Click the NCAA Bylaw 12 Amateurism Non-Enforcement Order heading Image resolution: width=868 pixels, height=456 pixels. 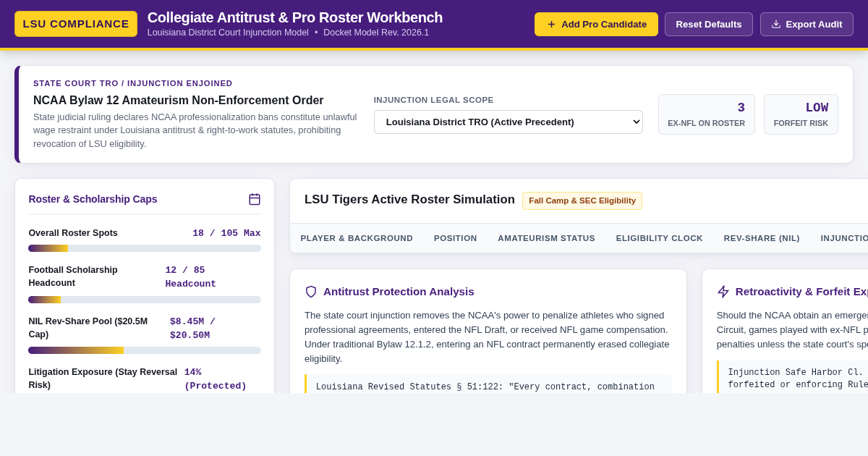179,101
